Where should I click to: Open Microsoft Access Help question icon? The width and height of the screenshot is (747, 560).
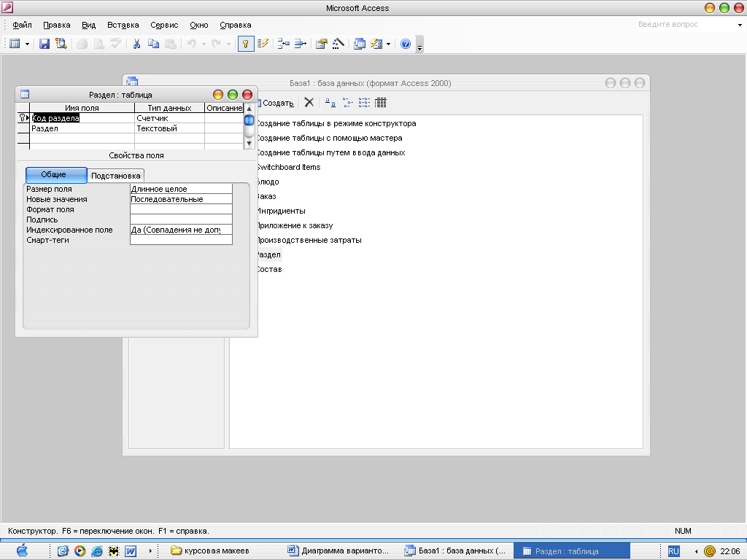click(x=406, y=44)
